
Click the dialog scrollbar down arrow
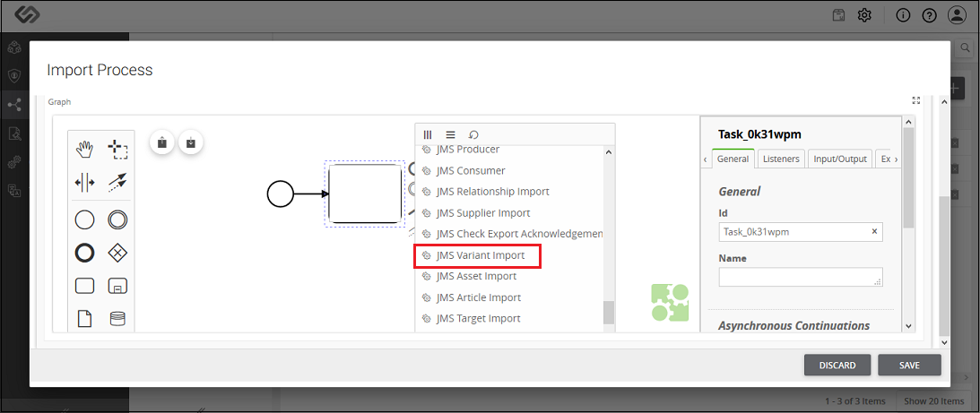click(944, 342)
